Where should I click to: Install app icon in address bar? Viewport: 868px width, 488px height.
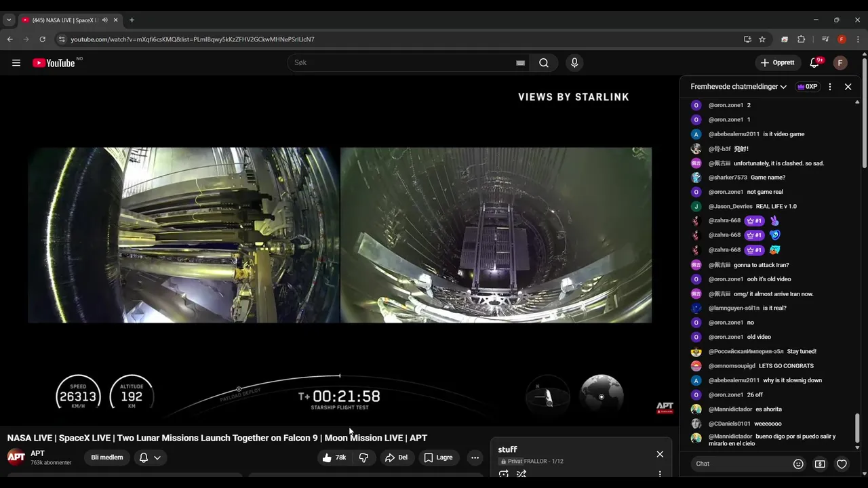(x=747, y=39)
